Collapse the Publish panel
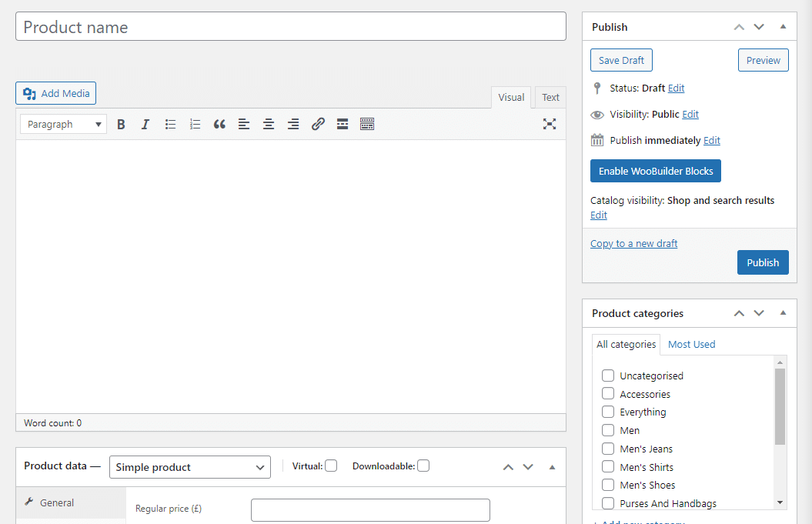The image size is (812, 524). 783,26
